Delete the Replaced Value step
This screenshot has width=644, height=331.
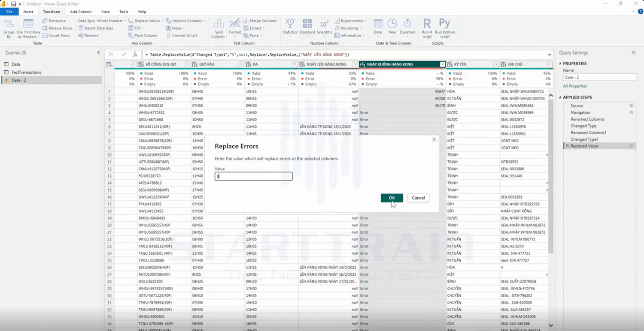(567, 146)
